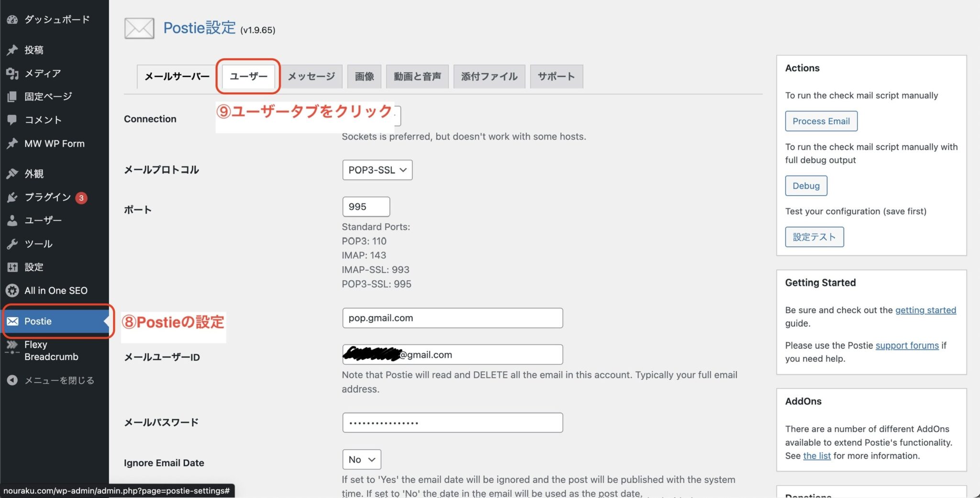The image size is (980, 498).
Task: Open the POP3-SSL protocol dropdown
Action: [x=377, y=170]
